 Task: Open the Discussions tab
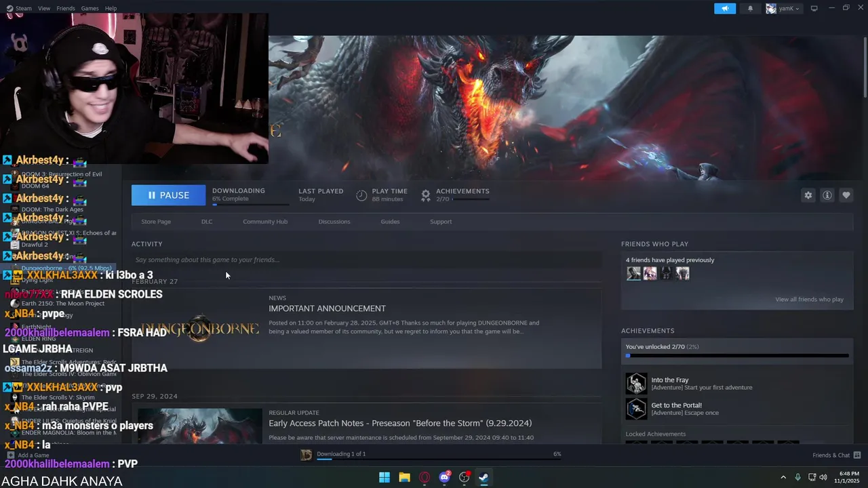coord(334,222)
